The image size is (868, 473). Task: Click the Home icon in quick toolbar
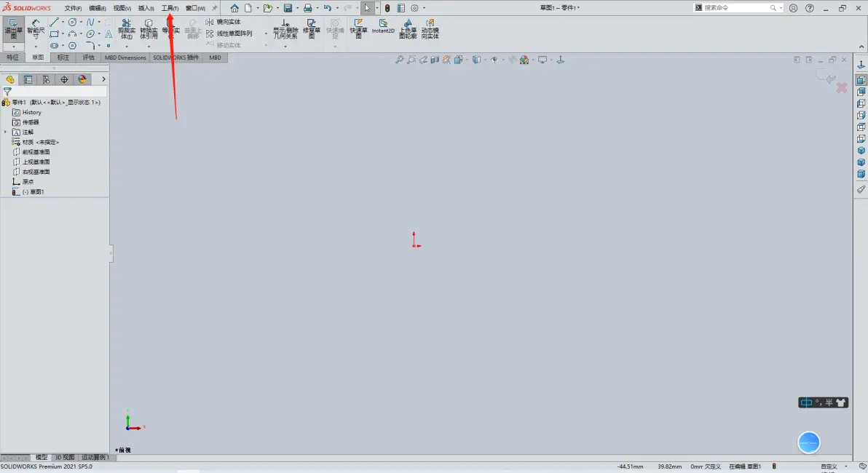click(x=234, y=8)
